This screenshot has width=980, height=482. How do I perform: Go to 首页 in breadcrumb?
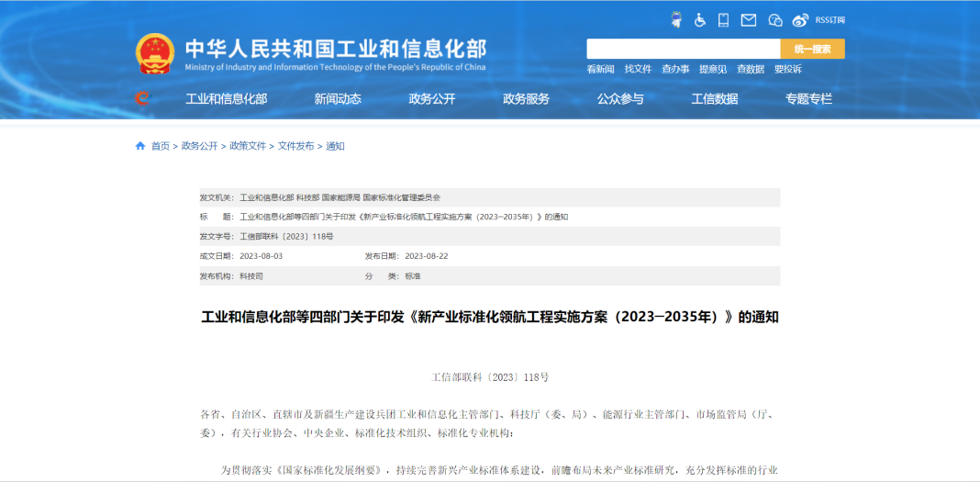point(160,146)
